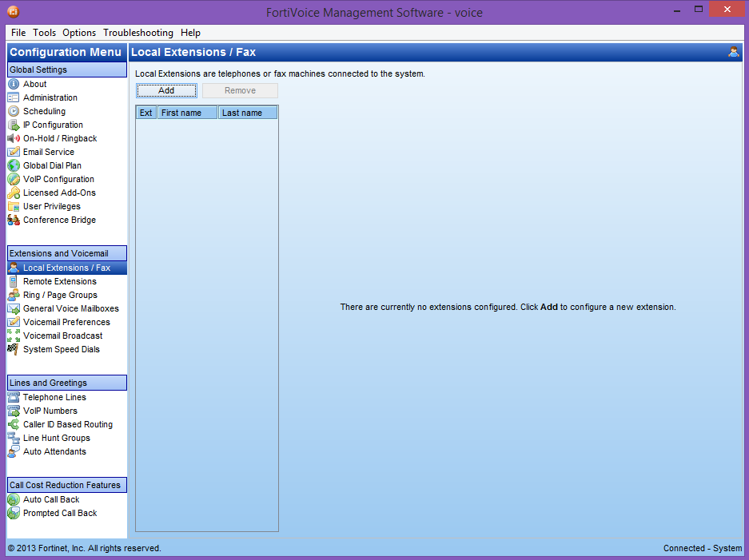Go to Remote Extensions label
This screenshot has height=560, width=749.
[x=60, y=281]
